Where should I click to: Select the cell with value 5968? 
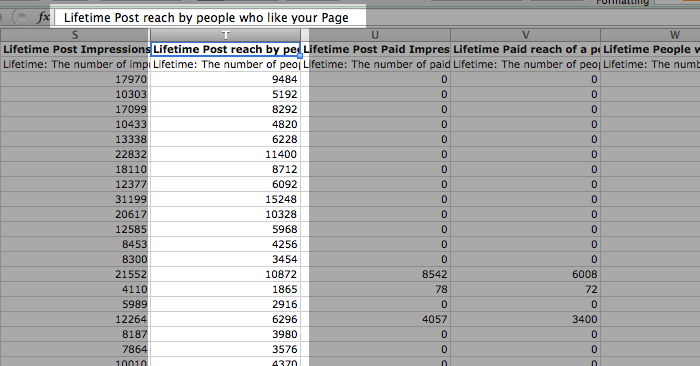coord(225,229)
